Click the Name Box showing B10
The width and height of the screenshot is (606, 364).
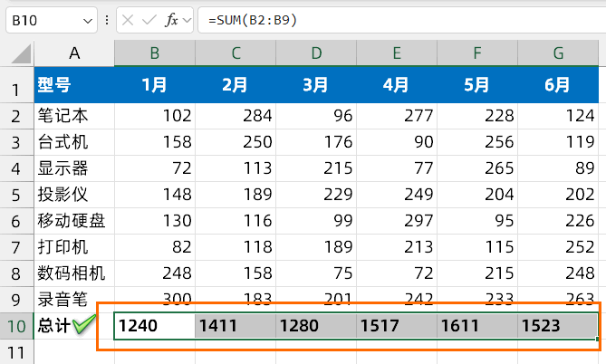pos(52,20)
